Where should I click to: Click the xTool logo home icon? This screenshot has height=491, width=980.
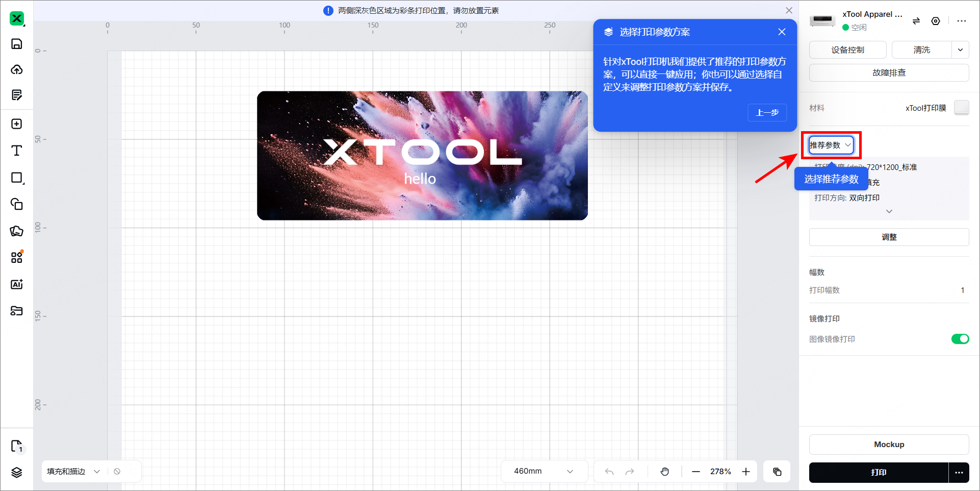tap(17, 18)
